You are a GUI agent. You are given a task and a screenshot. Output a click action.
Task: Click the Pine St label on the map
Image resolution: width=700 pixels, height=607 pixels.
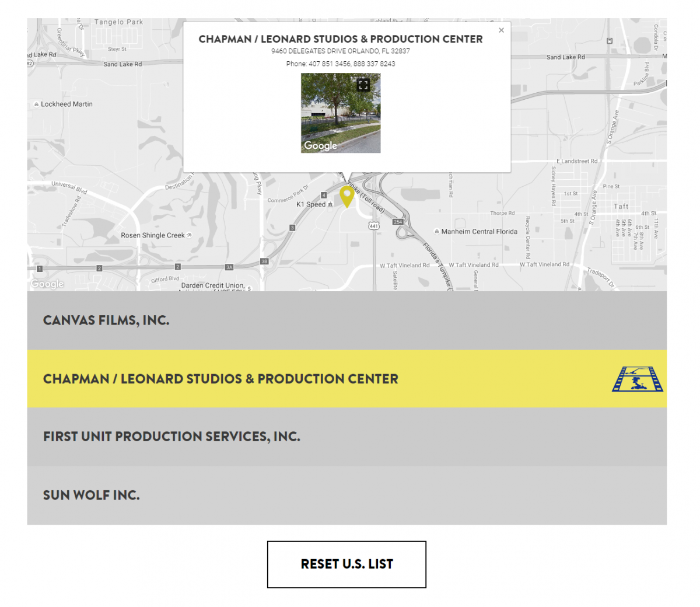click(x=611, y=186)
